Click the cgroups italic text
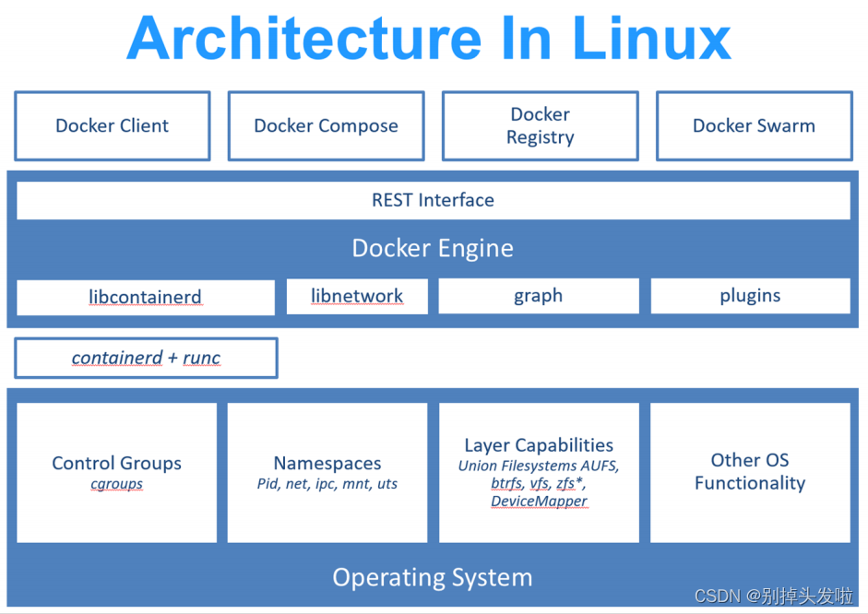The width and height of the screenshot is (868, 614). 117,484
